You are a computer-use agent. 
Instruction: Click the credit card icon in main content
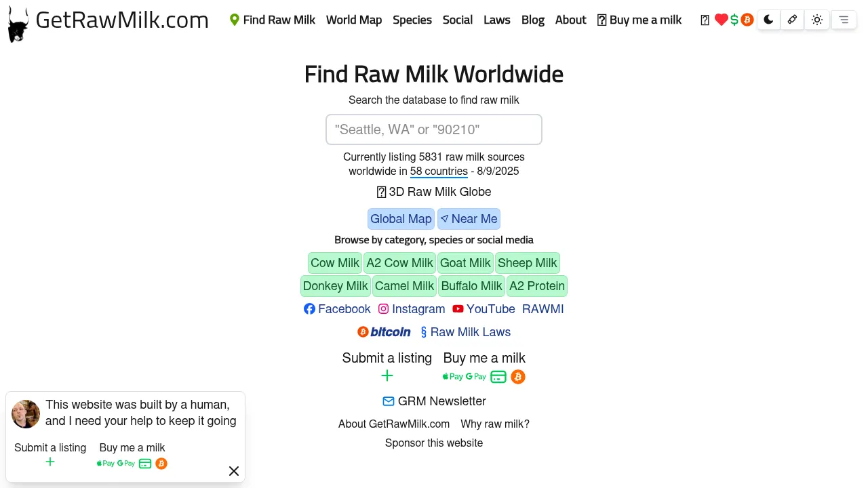[x=498, y=377]
